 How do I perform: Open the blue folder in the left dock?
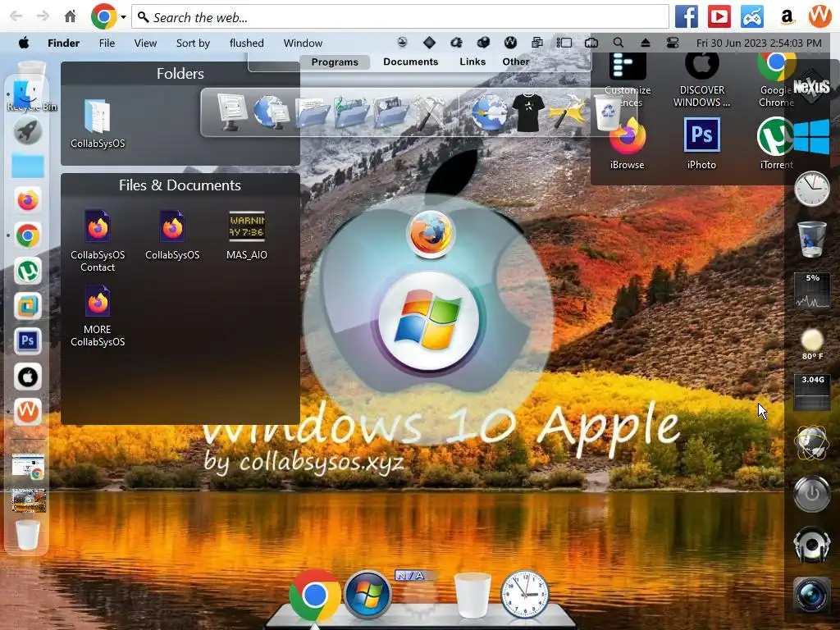pos(27,166)
